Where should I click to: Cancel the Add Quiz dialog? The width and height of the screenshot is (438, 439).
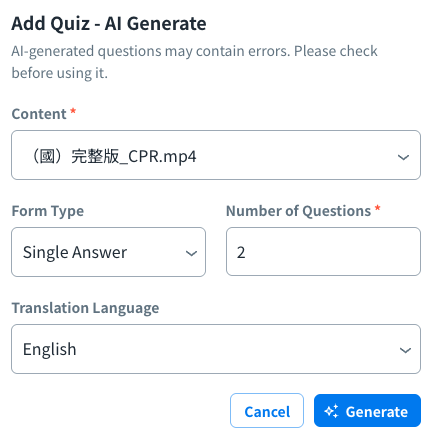click(x=267, y=410)
